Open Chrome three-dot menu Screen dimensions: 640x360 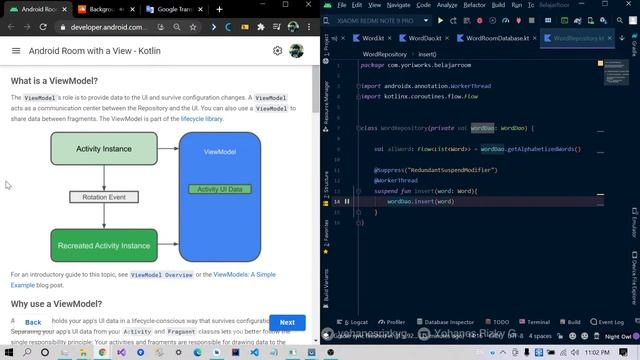tap(309, 27)
